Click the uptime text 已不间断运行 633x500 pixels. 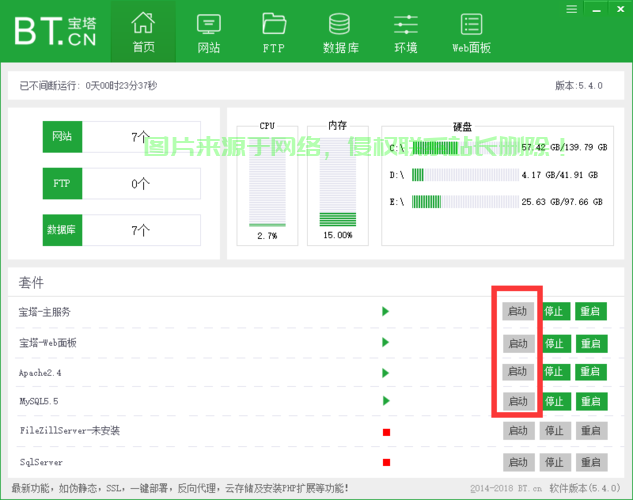pyautogui.click(x=88, y=86)
